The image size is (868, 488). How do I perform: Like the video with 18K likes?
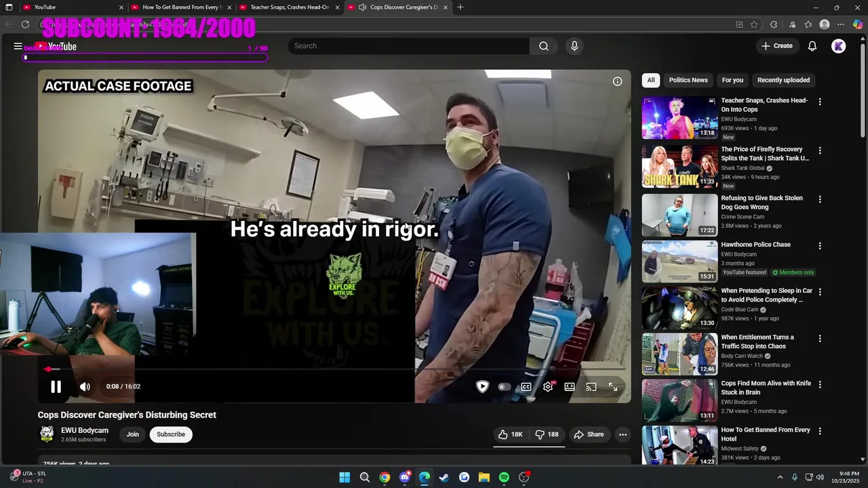tap(511, 434)
